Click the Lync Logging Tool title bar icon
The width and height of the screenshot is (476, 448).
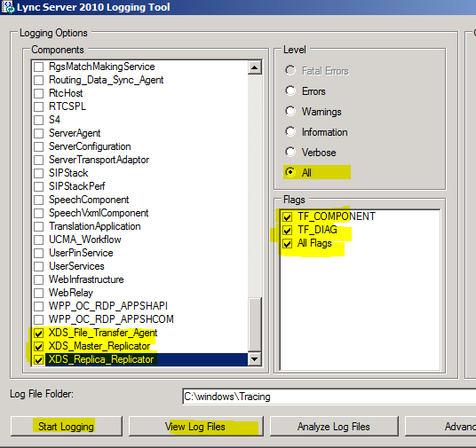(x=8, y=7)
